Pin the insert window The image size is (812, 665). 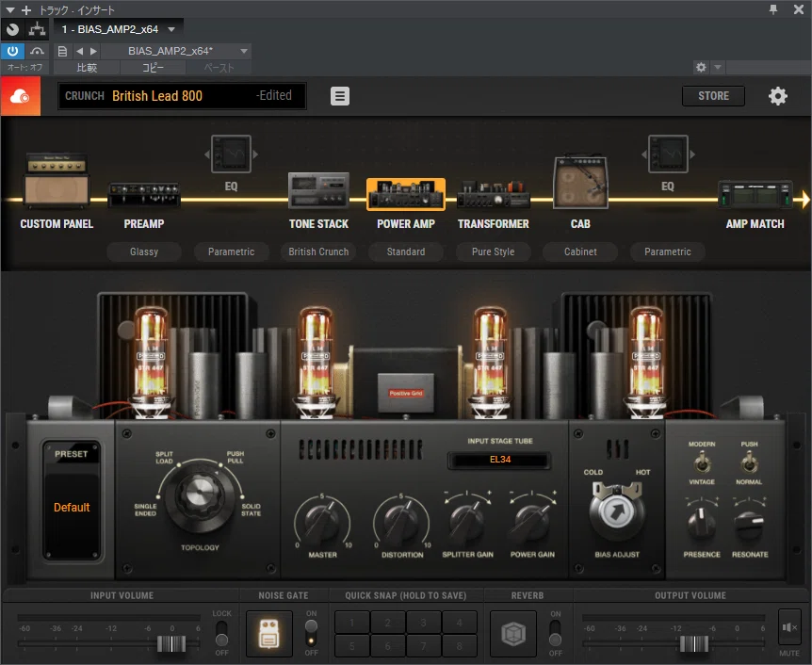tap(773, 9)
